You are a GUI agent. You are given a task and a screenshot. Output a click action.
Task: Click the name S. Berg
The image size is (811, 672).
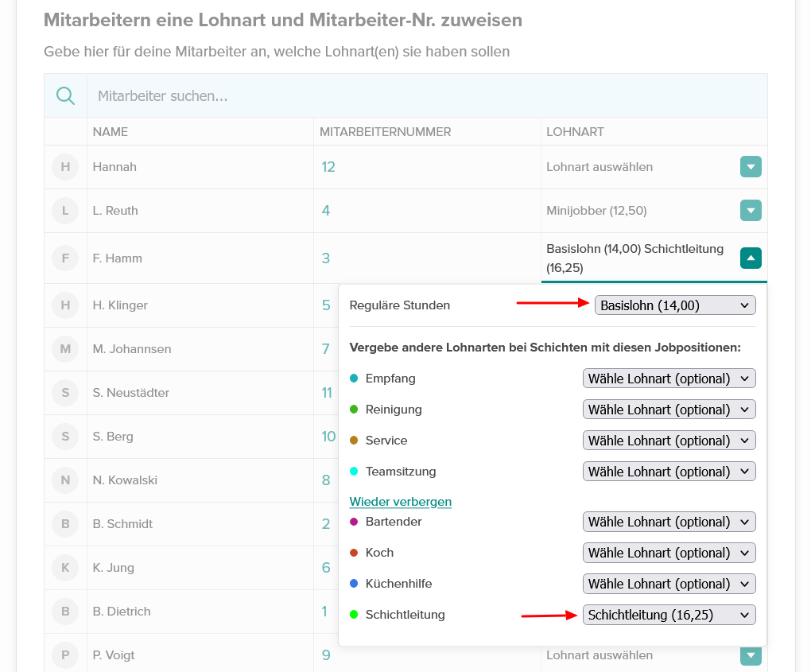(x=113, y=436)
